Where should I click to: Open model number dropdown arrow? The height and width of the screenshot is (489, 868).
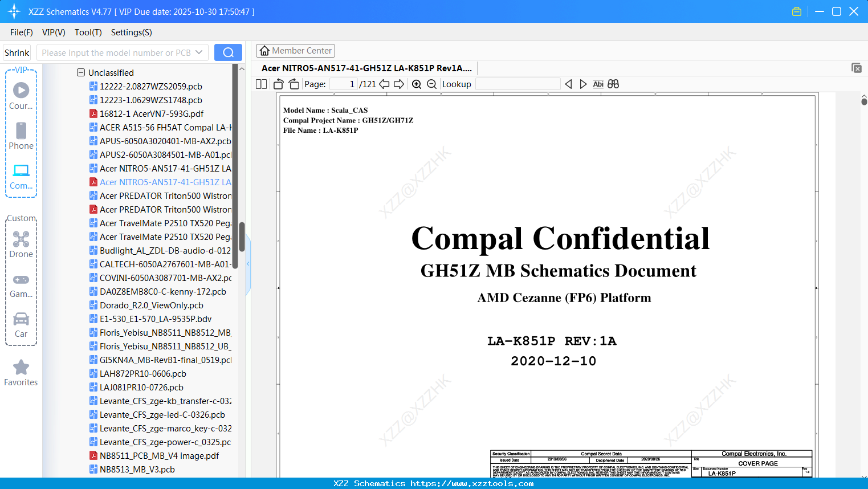[199, 52]
